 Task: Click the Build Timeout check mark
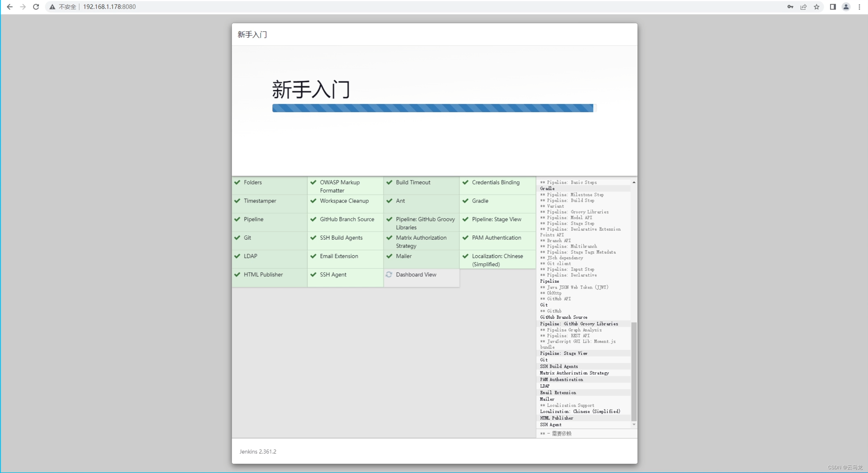pyautogui.click(x=389, y=182)
